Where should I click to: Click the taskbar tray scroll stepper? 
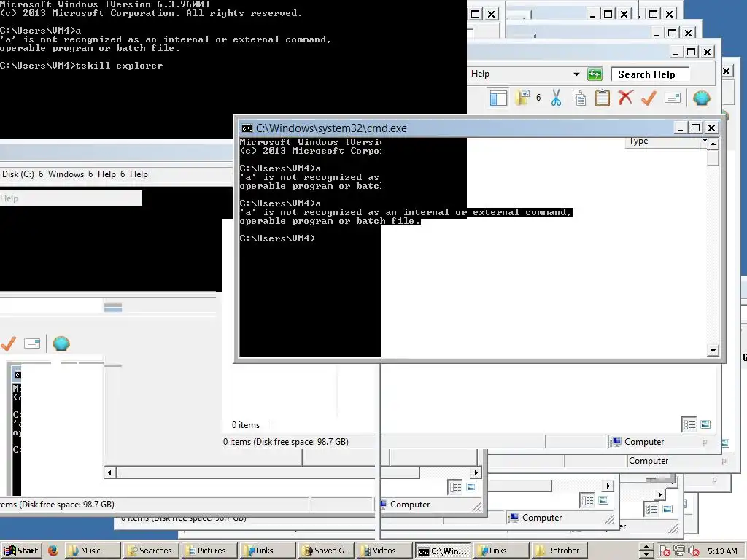tap(646, 551)
